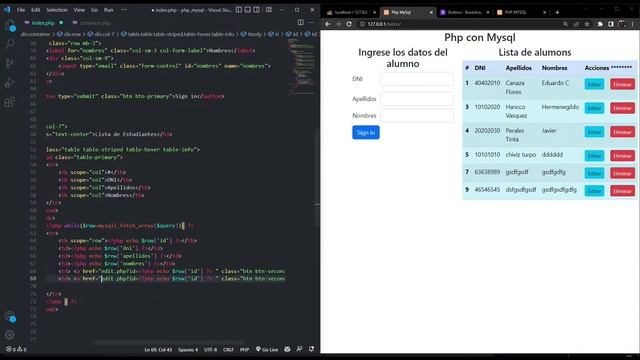Open Run and Debug view icon
640x360 pixels.
pyautogui.click(x=10, y=83)
